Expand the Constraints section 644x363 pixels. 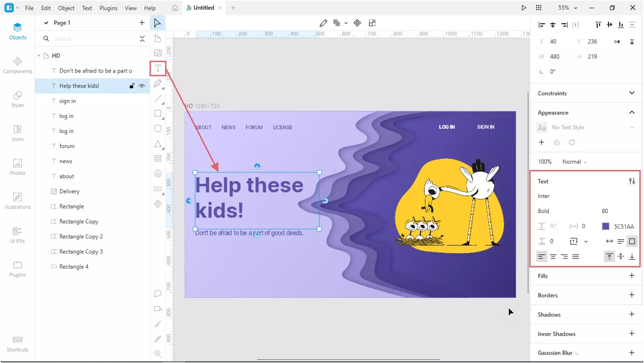click(x=632, y=93)
